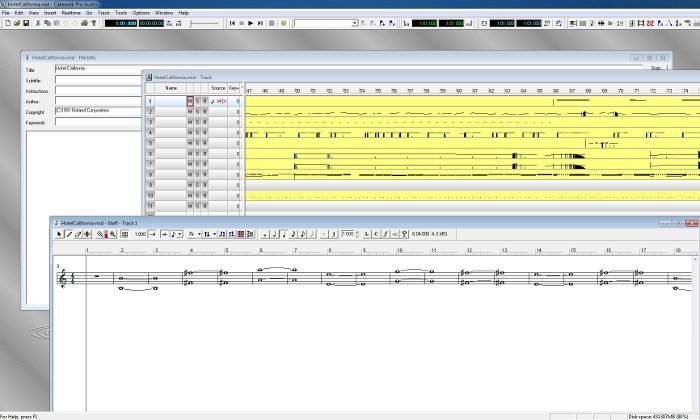The image size is (700, 420).
Task: Choose the half note duration
Action: tap(274, 234)
